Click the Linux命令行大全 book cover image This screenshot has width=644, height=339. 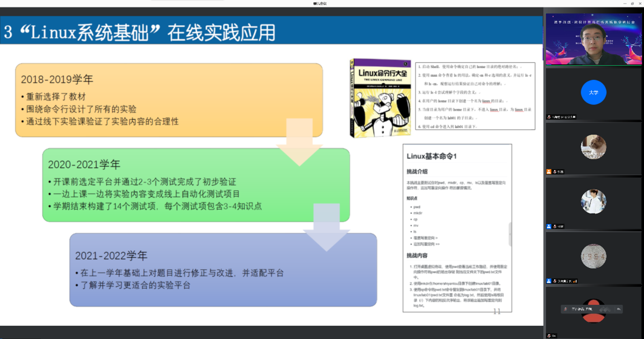pos(381,98)
